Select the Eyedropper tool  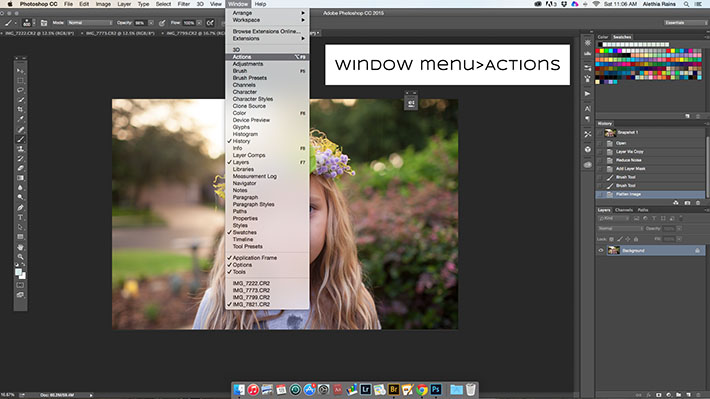(20, 119)
